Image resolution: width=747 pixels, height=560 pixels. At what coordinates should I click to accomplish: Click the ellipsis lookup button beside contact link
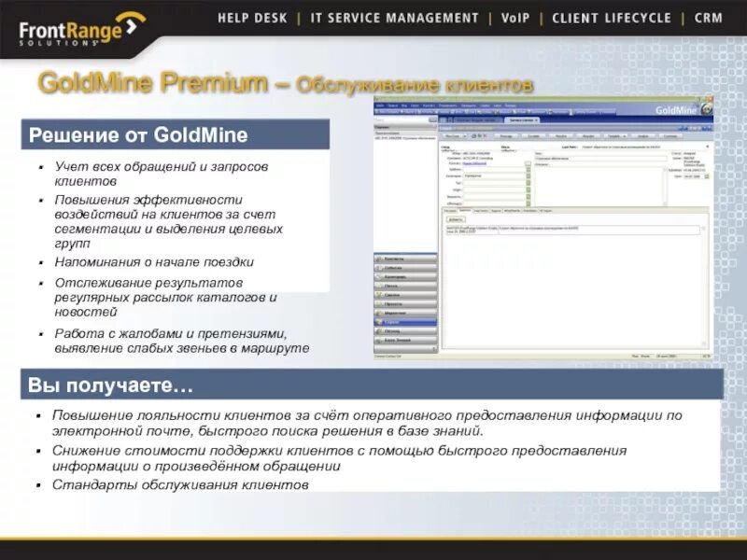point(528,163)
